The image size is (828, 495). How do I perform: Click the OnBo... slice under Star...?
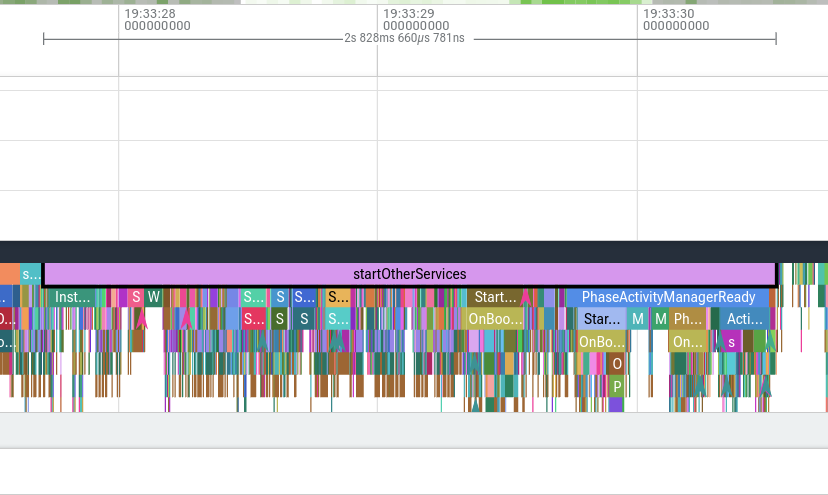click(x=601, y=342)
